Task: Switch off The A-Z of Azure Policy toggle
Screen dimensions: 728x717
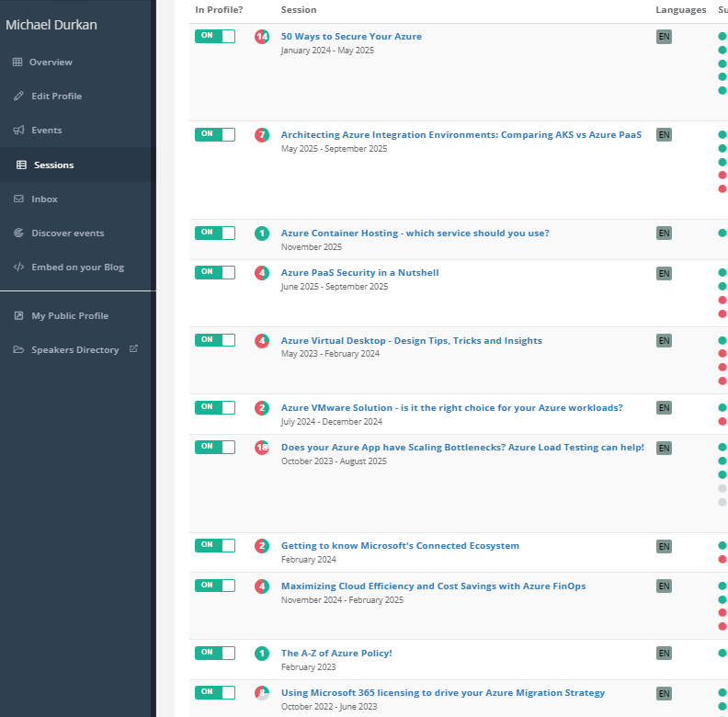Action: [x=214, y=653]
